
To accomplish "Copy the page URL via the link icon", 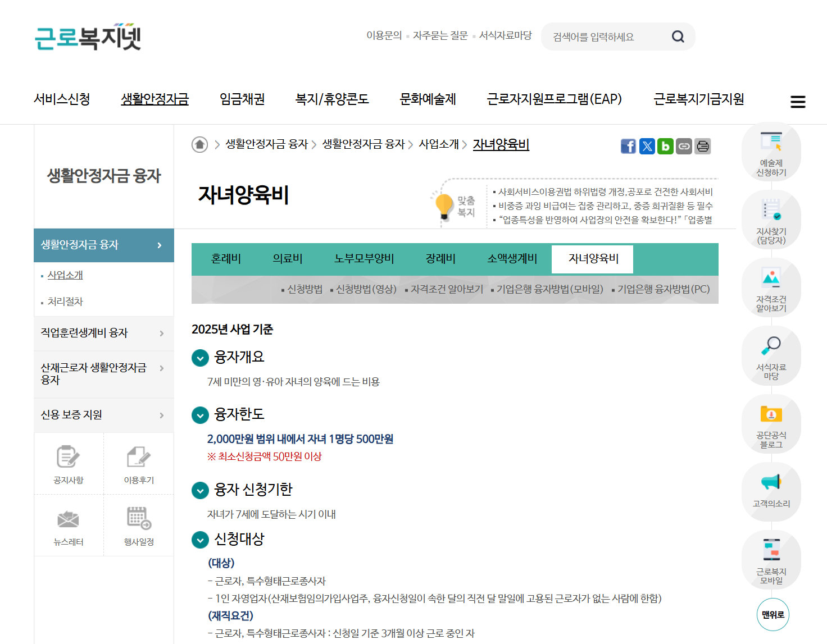I will tap(684, 146).
